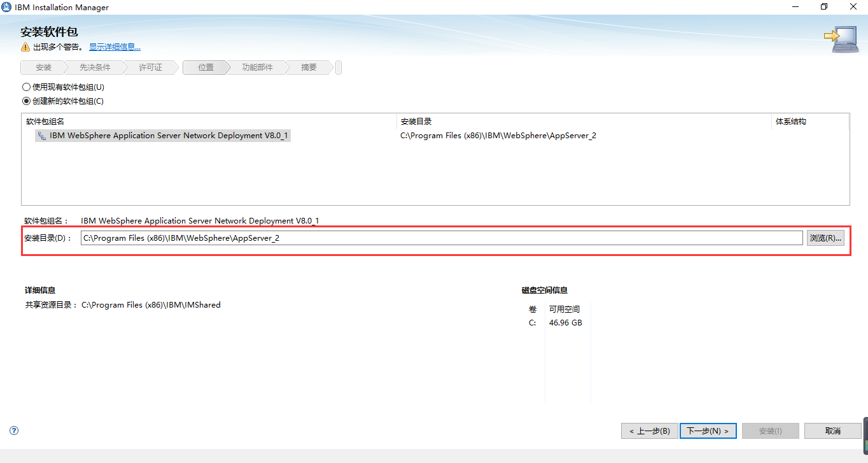Click the warning triangle icon
Image resolution: width=868 pixels, height=463 pixels.
point(25,47)
